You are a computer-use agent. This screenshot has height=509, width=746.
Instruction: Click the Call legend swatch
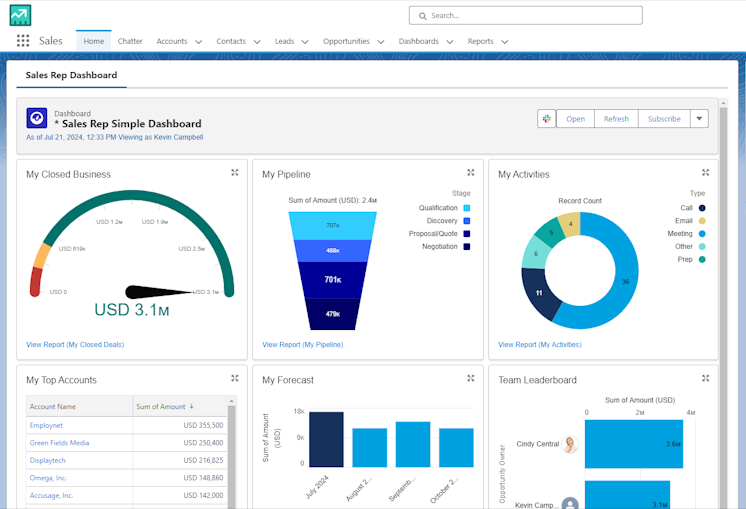pos(702,208)
